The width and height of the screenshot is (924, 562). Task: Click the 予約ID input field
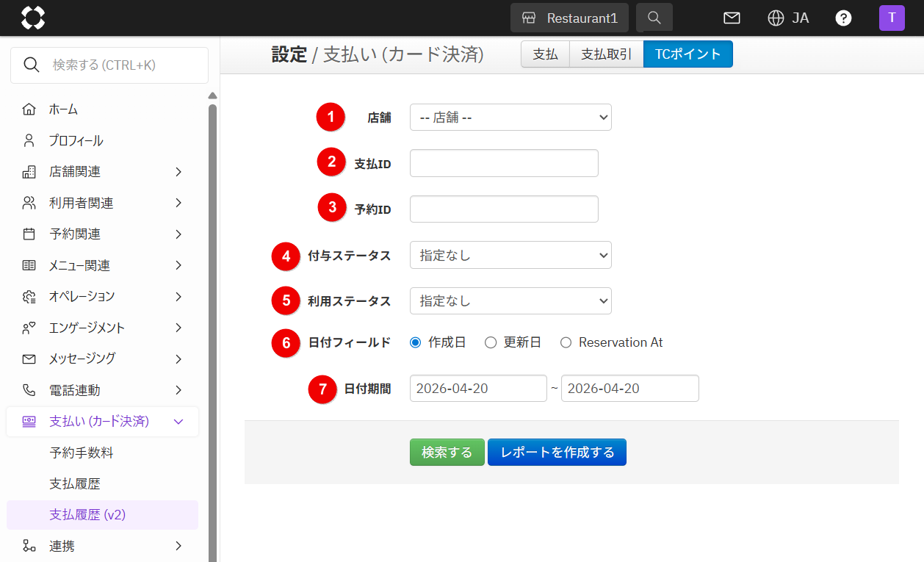pyautogui.click(x=504, y=209)
